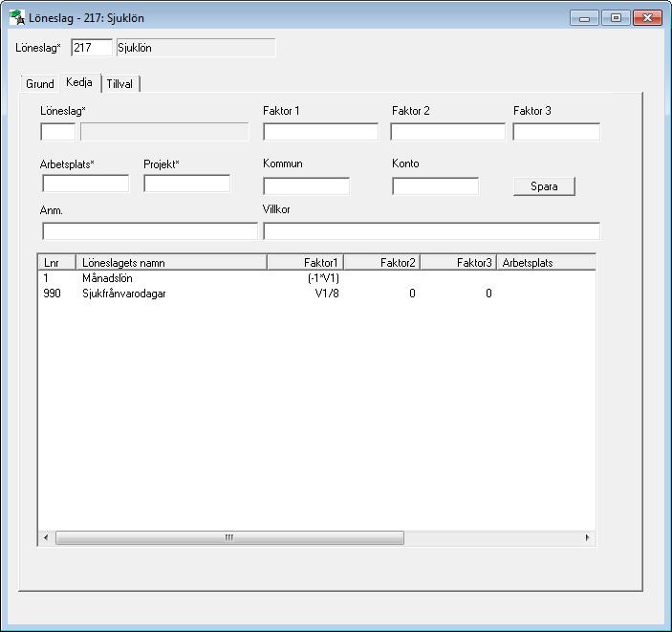Screen dimensions: 672x632
Task: Focus the Faktor 1 input field
Action: [320, 132]
